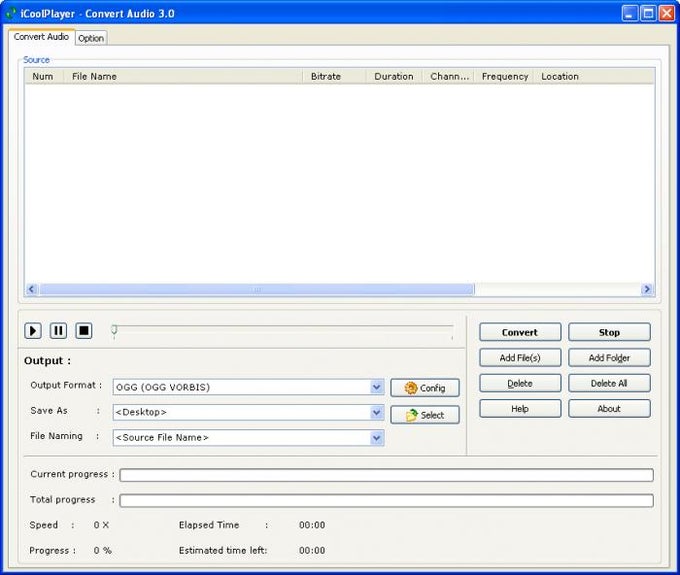This screenshot has width=680, height=575.
Task: Delete the selected source file
Action: 520,383
